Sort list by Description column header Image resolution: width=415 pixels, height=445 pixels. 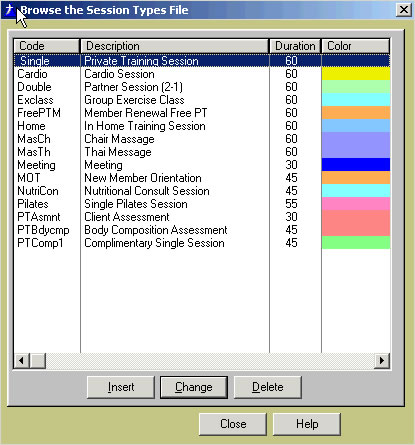(x=174, y=46)
